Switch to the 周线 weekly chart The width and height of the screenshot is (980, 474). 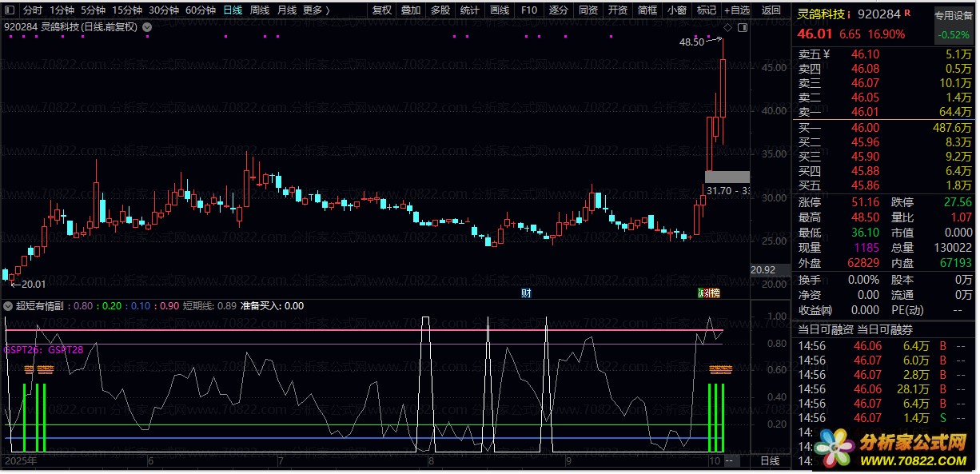tap(260, 10)
